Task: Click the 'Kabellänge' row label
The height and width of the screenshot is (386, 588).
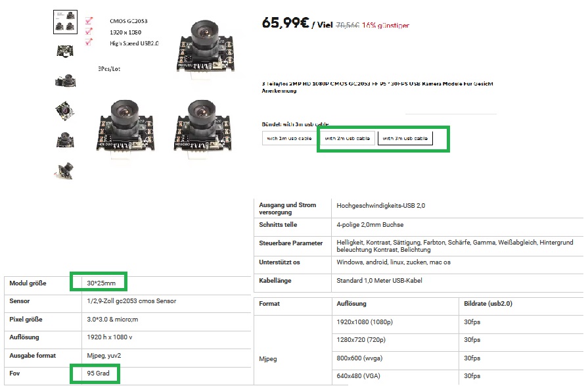Action: [x=275, y=281]
